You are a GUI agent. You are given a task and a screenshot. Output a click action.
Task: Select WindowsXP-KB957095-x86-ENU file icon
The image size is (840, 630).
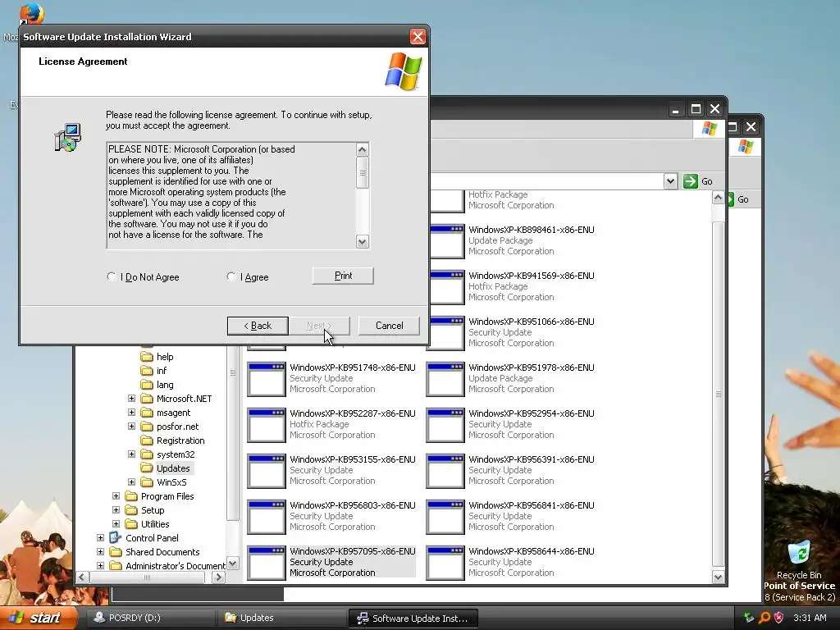pos(267,563)
